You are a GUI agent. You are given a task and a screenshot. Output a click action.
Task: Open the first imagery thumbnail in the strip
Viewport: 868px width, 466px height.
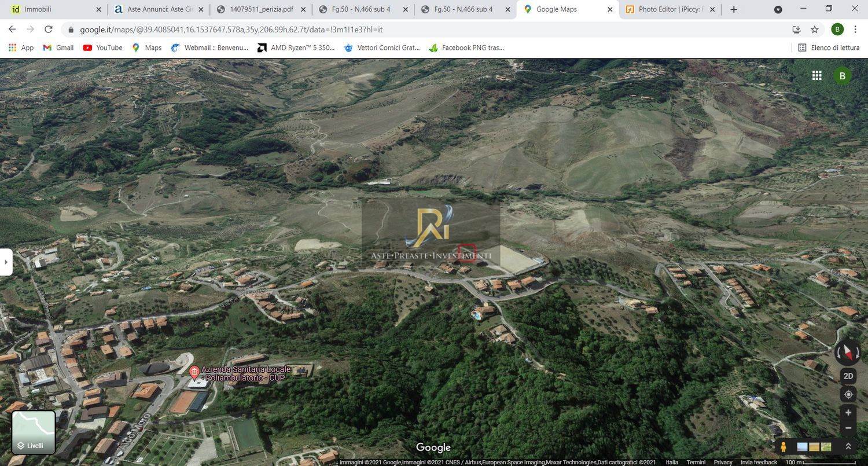click(802, 447)
